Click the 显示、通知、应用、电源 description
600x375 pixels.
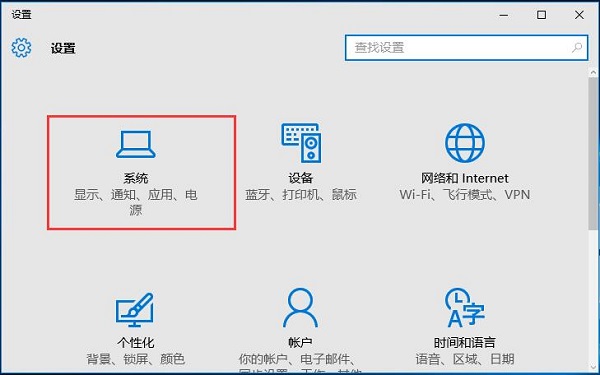tap(136, 202)
